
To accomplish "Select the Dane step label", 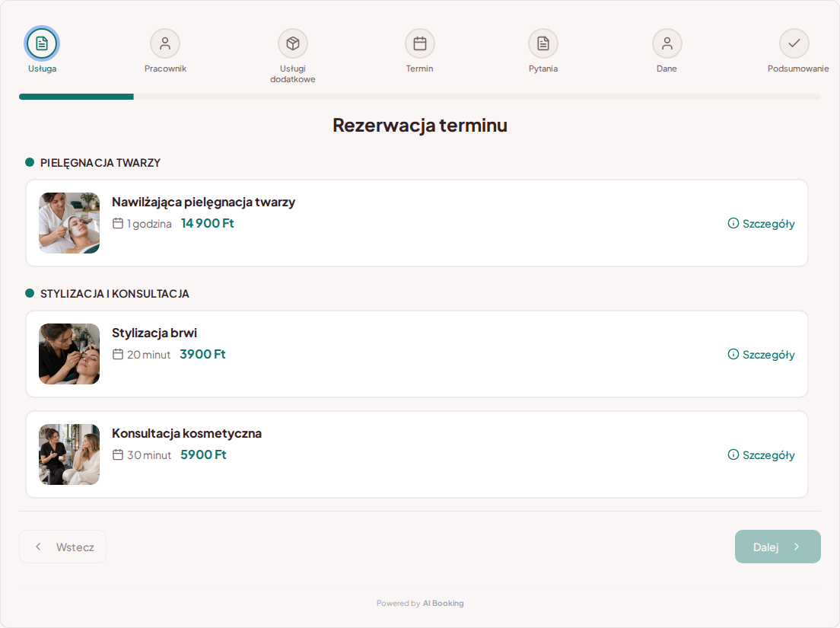I will point(667,69).
